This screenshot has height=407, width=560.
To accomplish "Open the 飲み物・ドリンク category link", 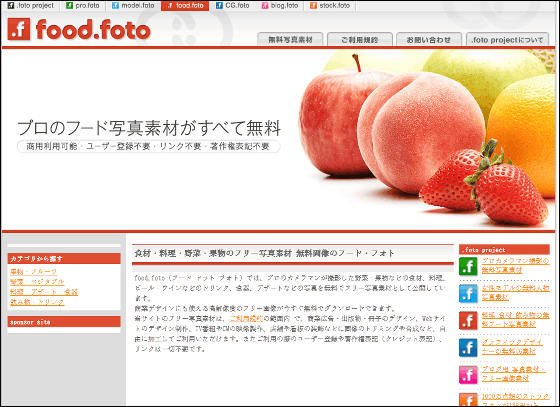I will click(37, 302).
